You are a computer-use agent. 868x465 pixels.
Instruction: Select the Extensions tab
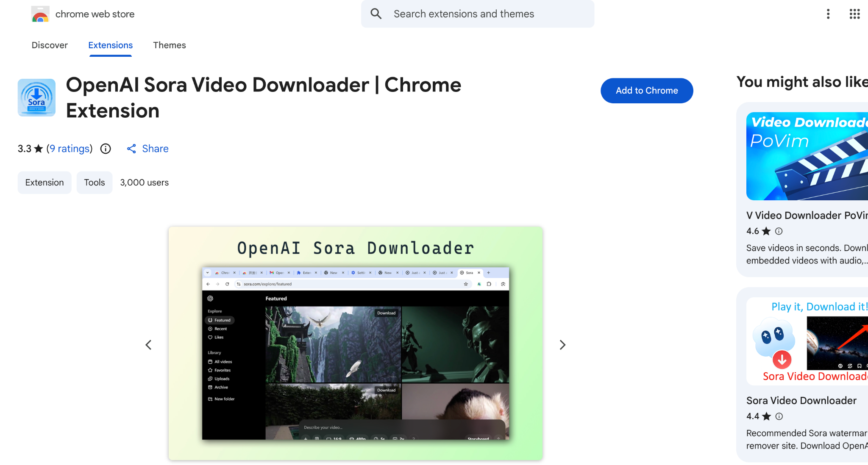click(x=110, y=45)
